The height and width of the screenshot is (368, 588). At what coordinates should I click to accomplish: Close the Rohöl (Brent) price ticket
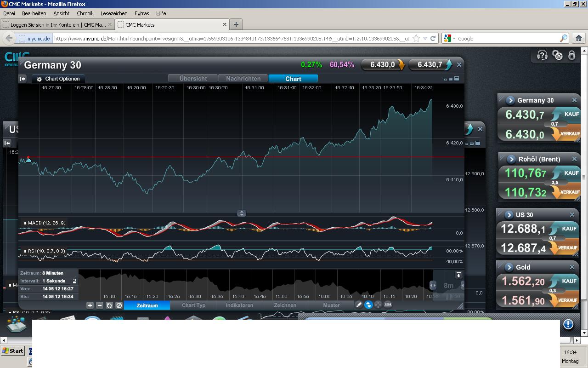point(574,159)
